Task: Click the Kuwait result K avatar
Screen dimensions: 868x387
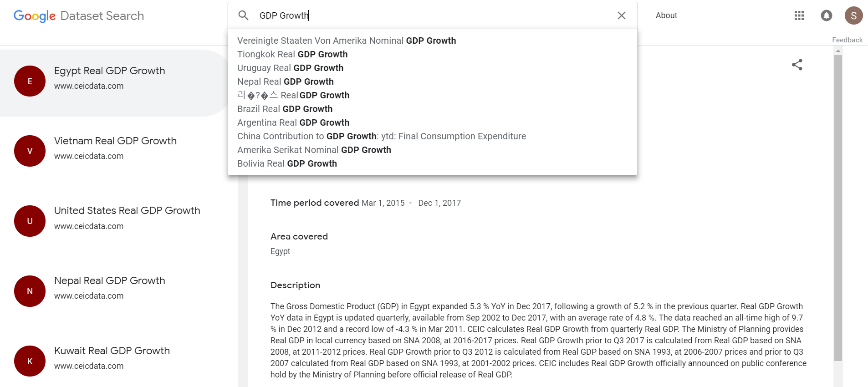Action: click(x=30, y=361)
